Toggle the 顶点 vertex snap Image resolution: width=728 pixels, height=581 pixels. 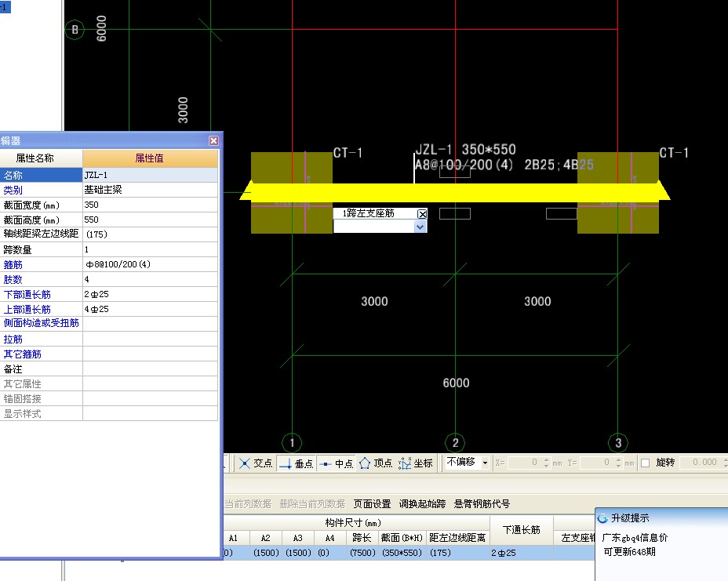coord(376,463)
